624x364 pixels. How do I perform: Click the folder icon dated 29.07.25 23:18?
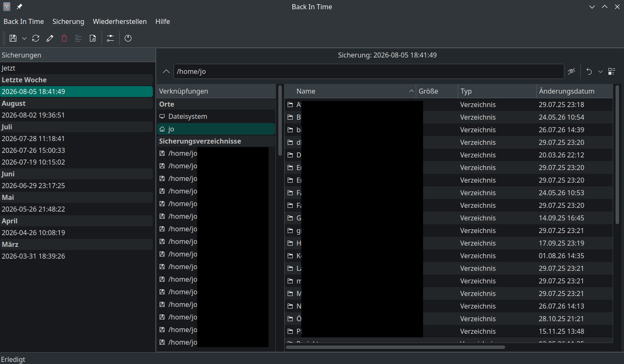[x=290, y=105]
